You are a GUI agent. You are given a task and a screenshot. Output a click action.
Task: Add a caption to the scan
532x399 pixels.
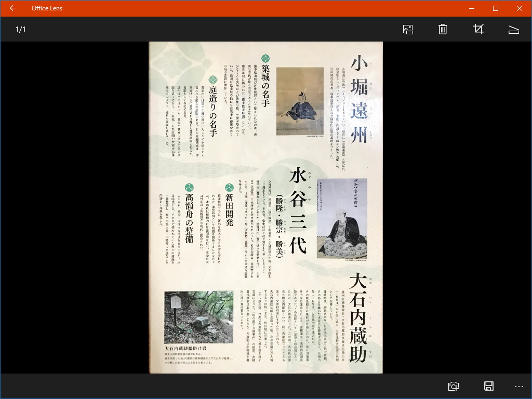(x=407, y=30)
